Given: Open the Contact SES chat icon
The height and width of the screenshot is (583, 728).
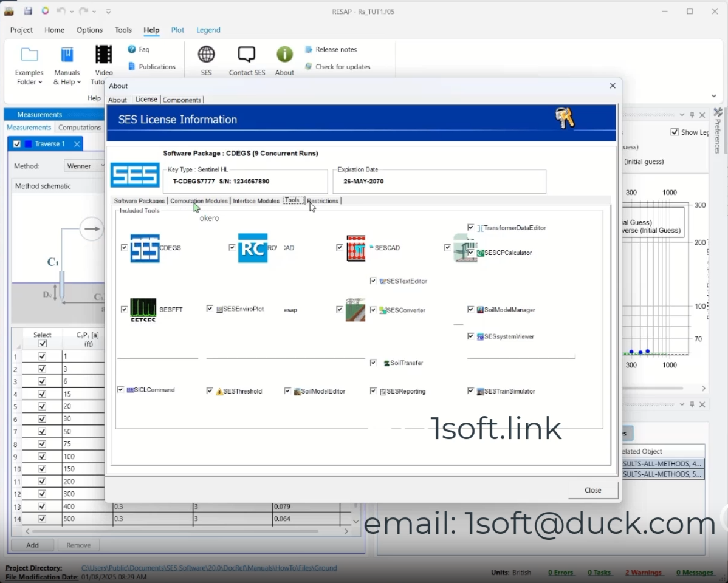Looking at the screenshot, I should coord(247,54).
